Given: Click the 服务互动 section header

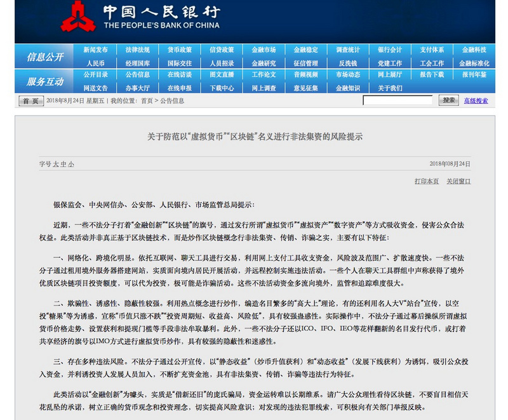Looking at the screenshot, I should (45, 82).
